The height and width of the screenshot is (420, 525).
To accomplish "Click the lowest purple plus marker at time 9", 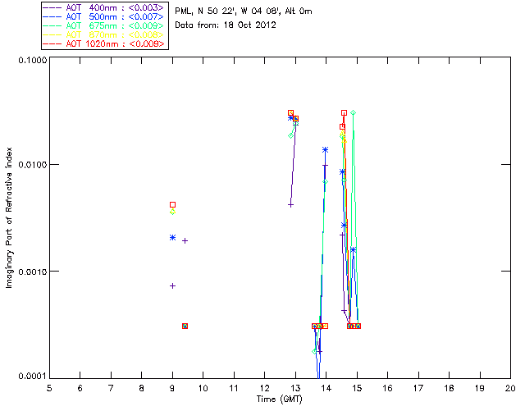I will [172, 285].
